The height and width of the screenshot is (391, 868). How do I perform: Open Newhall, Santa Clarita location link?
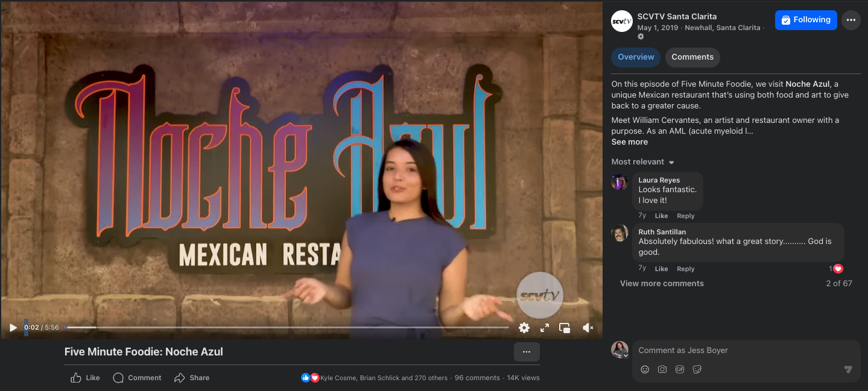coord(722,28)
